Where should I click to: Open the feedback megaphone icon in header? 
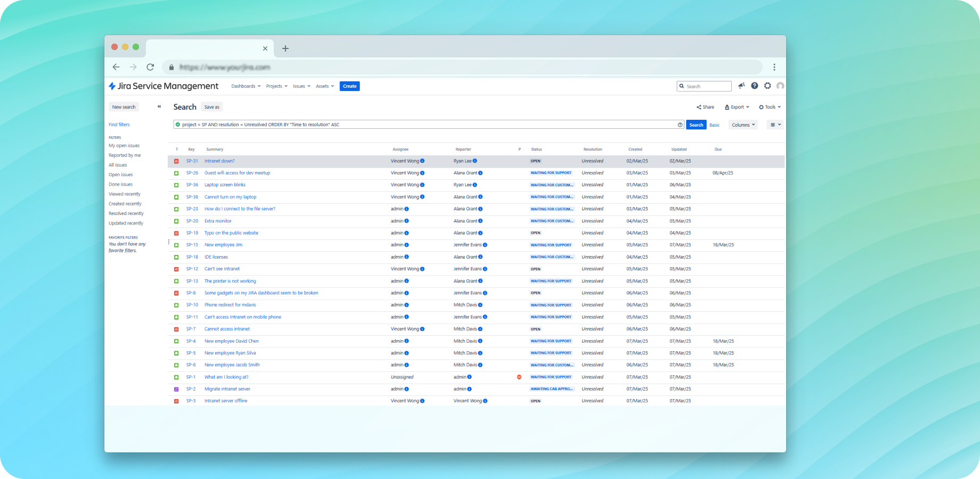point(741,86)
